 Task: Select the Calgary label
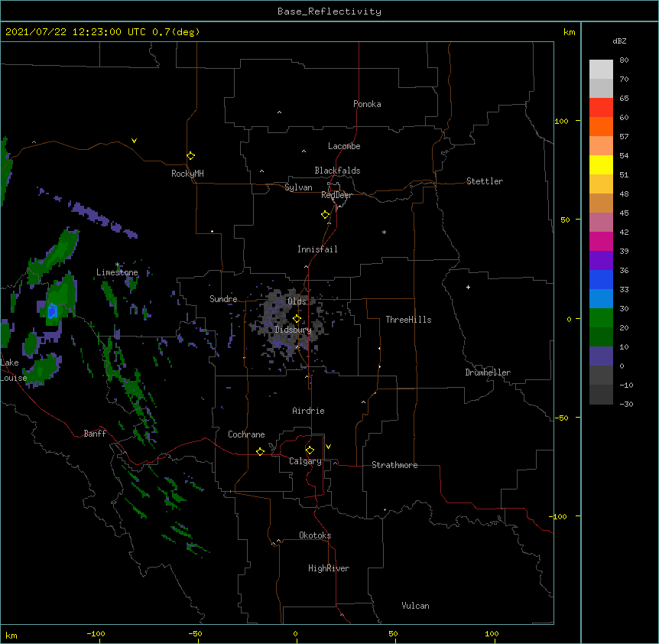pyautogui.click(x=305, y=461)
